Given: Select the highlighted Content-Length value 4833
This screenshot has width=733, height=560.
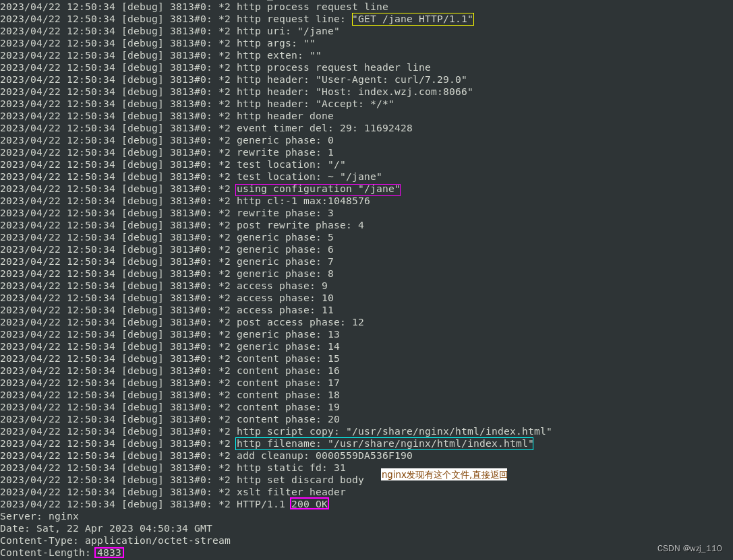Looking at the screenshot, I should pyautogui.click(x=109, y=553).
